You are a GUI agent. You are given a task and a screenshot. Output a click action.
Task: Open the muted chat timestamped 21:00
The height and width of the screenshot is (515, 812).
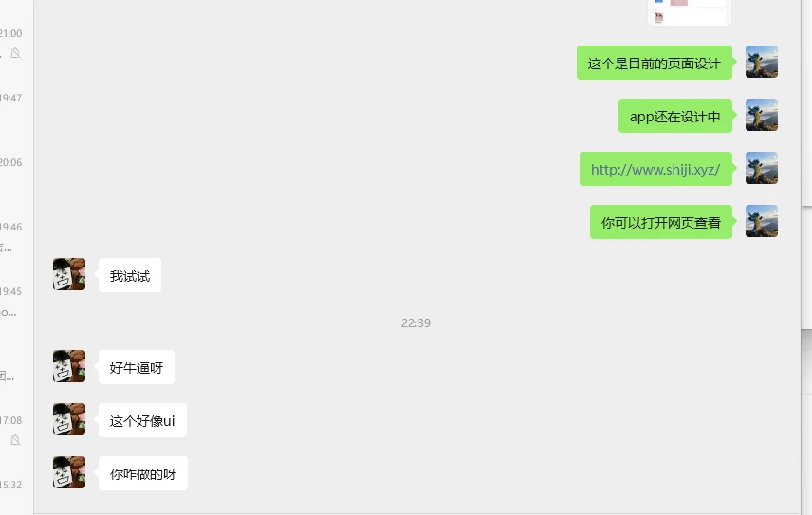click(16, 43)
